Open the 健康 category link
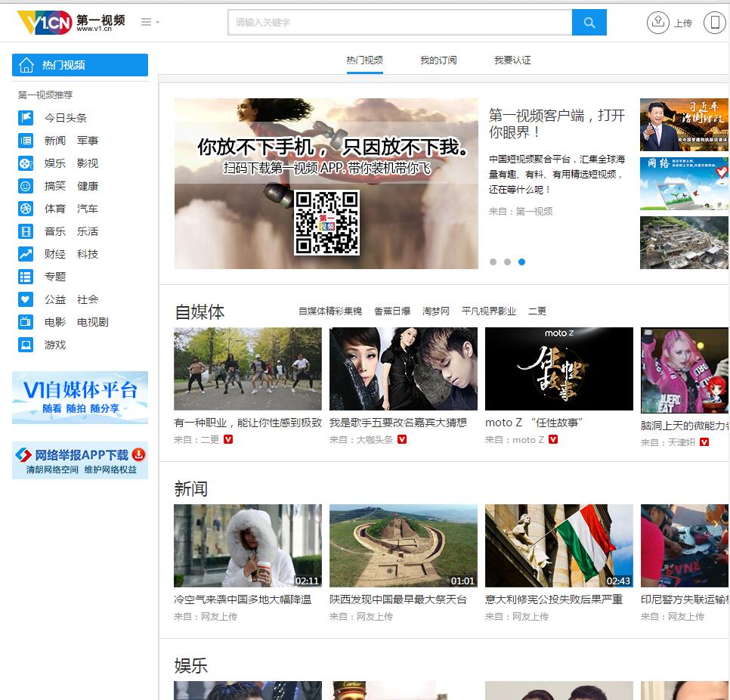Screen dimensions: 730x700 pyautogui.click(x=88, y=186)
